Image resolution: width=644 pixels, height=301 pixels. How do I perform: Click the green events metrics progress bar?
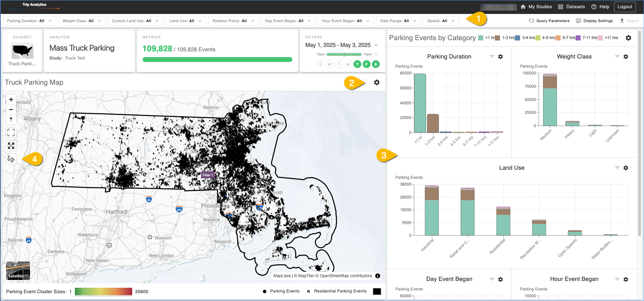pos(217,60)
